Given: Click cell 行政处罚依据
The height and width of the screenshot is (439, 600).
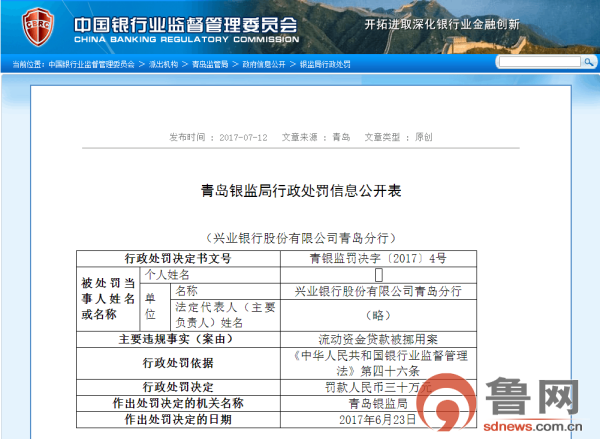Looking at the screenshot, I should (178, 363).
